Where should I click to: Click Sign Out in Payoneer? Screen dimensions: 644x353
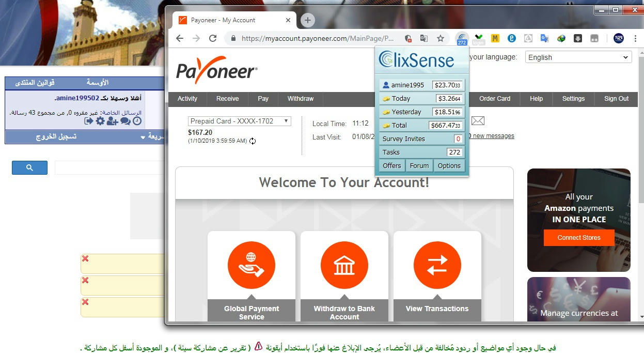point(617,99)
